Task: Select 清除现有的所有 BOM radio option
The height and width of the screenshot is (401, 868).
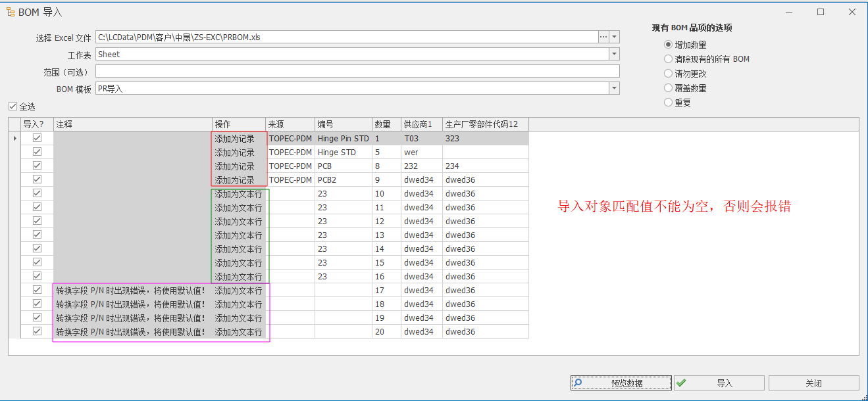Action: click(x=669, y=59)
